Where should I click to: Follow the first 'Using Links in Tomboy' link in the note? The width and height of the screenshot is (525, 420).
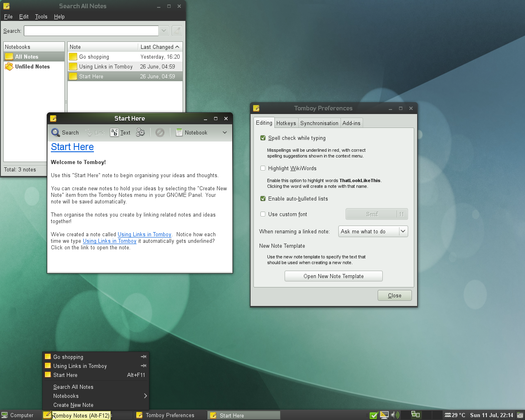pyautogui.click(x=144, y=235)
